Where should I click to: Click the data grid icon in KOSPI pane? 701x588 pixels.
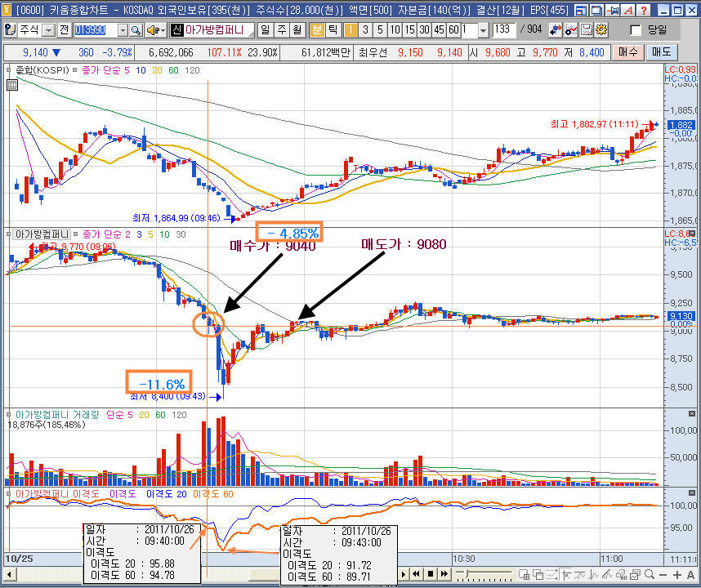point(12,85)
